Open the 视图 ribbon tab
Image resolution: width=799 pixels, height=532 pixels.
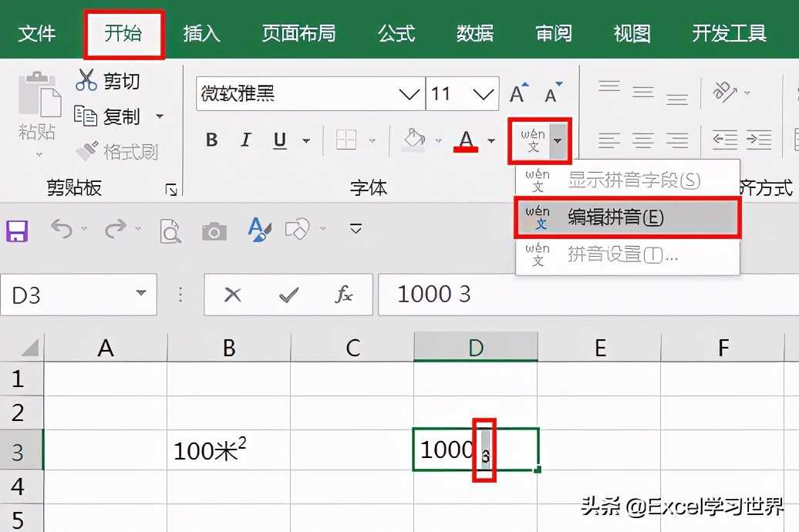(632, 34)
